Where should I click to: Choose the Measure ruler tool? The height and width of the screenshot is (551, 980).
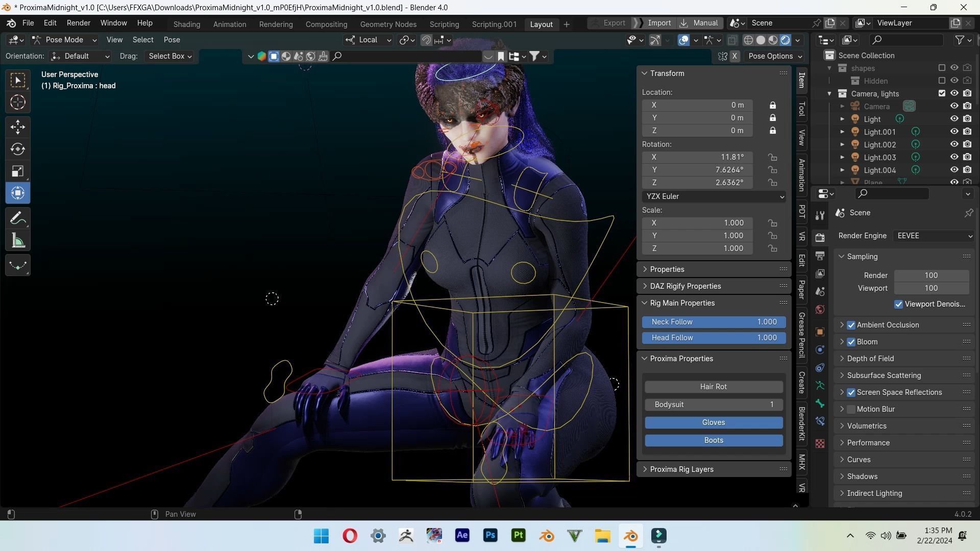point(18,241)
